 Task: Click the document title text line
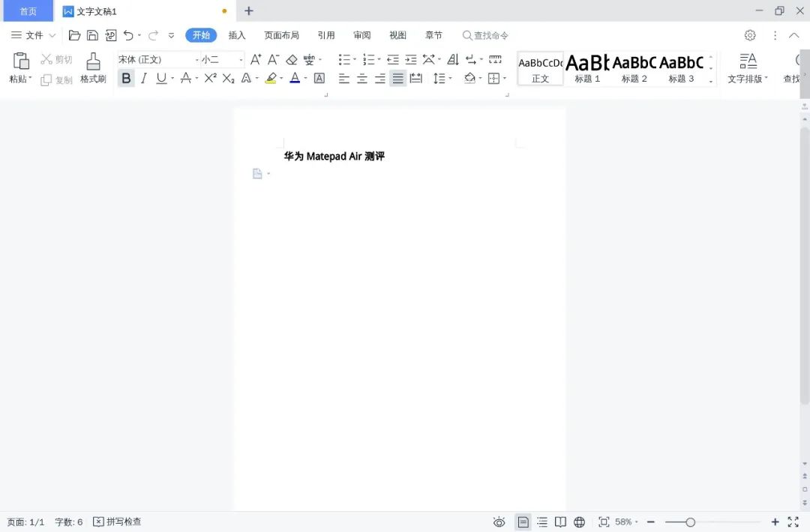334,156
